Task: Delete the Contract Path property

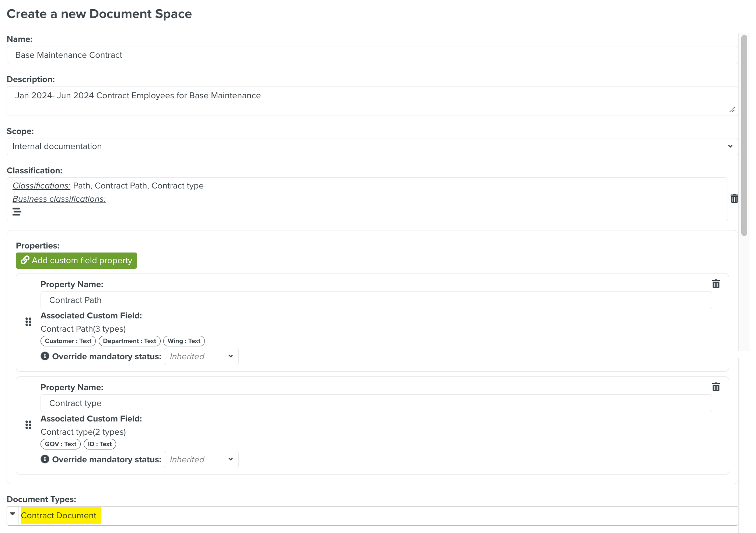Action: pyautogui.click(x=715, y=284)
